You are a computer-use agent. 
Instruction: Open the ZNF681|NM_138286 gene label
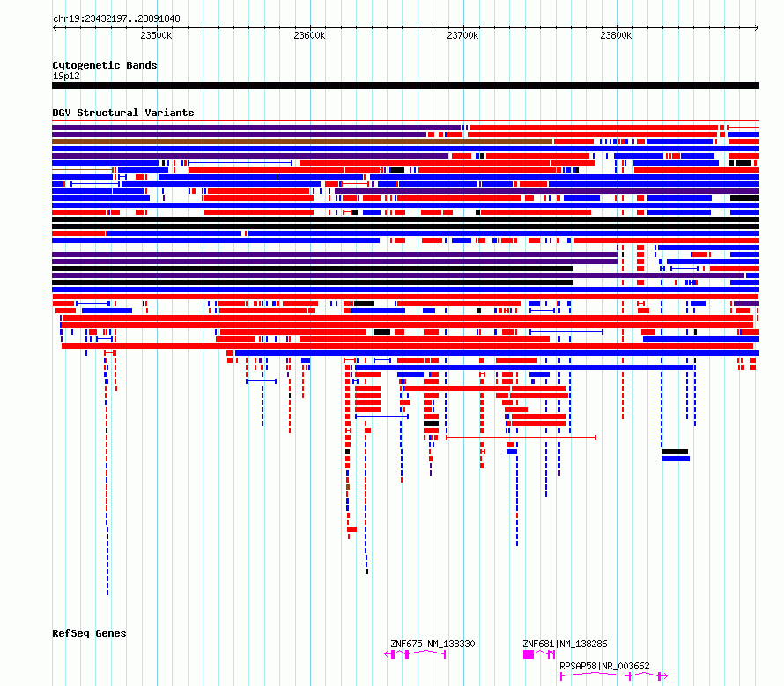[x=565, y=644]
